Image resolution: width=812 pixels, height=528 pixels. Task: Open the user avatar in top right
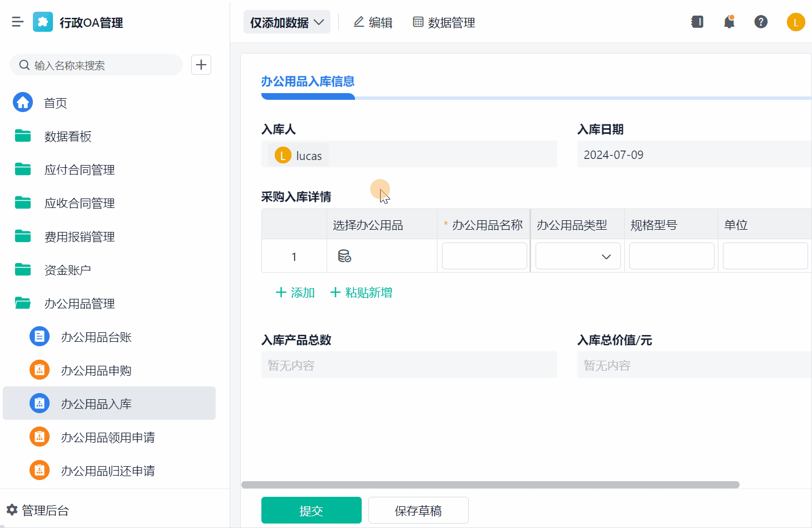[795, 22]
